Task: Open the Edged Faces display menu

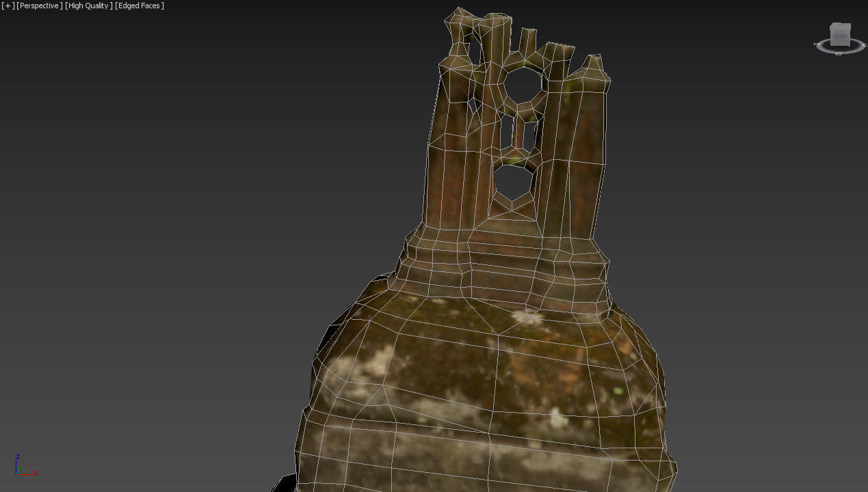Action: point(140,5)
